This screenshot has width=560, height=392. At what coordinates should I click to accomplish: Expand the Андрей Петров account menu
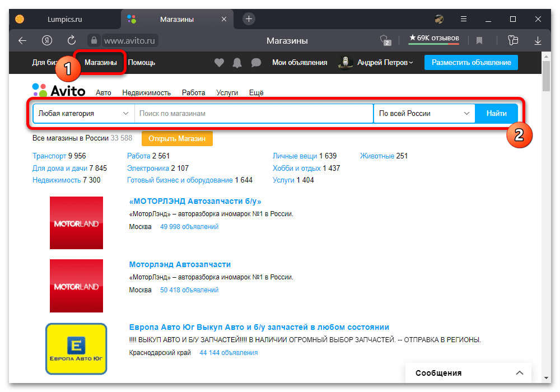pos(385,63)
